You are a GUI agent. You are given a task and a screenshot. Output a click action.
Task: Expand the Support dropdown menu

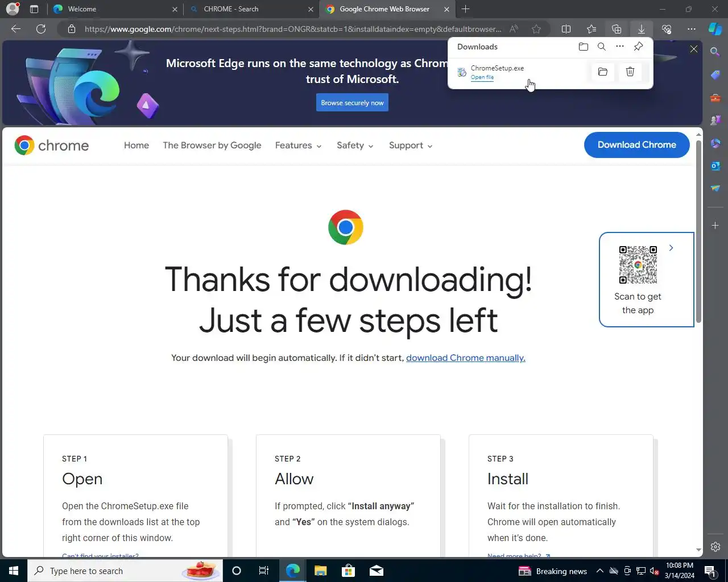[411, 145]
